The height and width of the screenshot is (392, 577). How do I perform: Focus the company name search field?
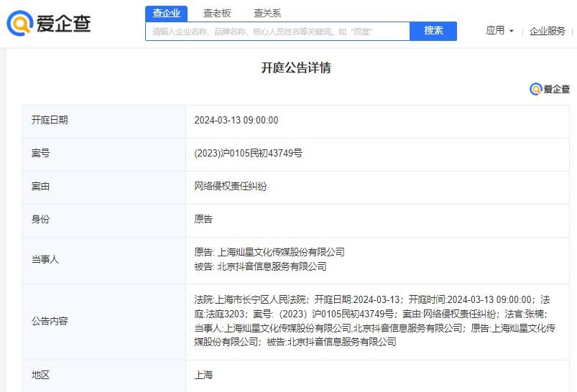pyautogui.click(x=277, y=32)
